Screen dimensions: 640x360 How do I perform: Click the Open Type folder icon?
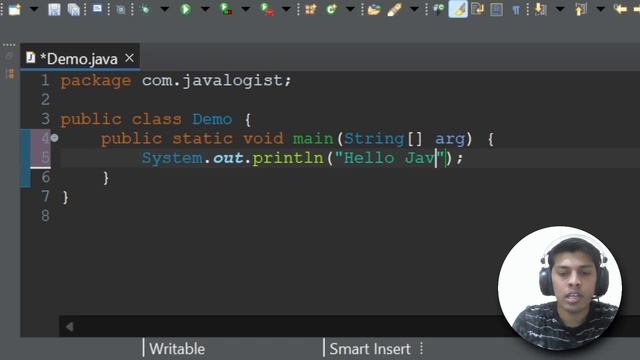coord(373,9)
